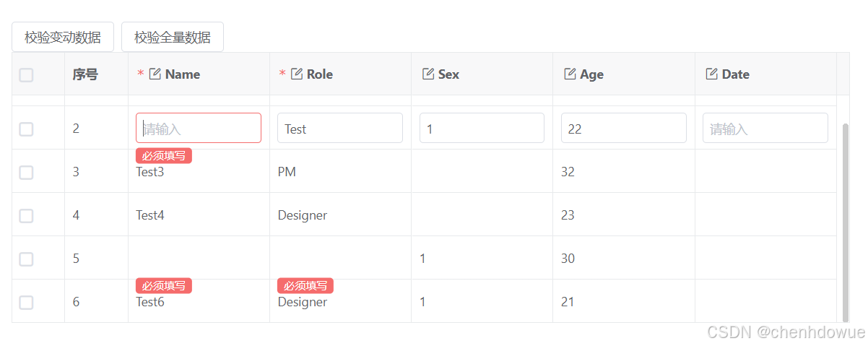Screen dimensions: 868x346
Task: Click the empty Date input in row 2
Action: tap(765, 129)
